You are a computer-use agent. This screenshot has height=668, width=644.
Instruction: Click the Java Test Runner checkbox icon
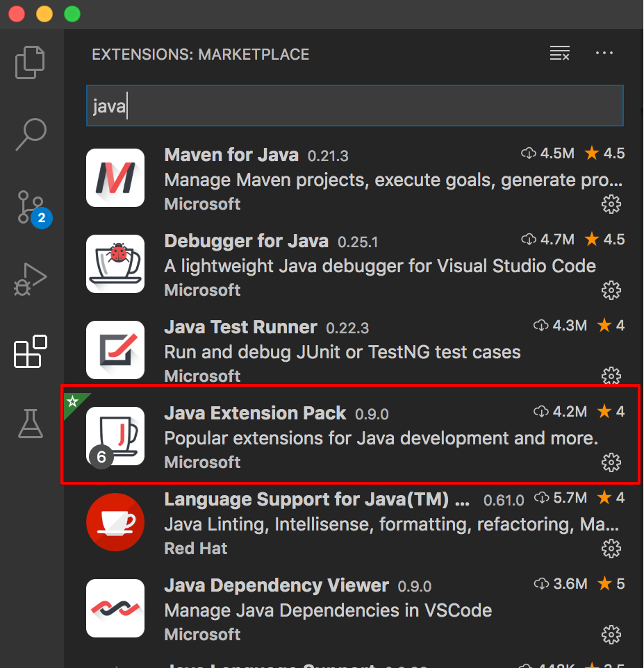[115, 350]
